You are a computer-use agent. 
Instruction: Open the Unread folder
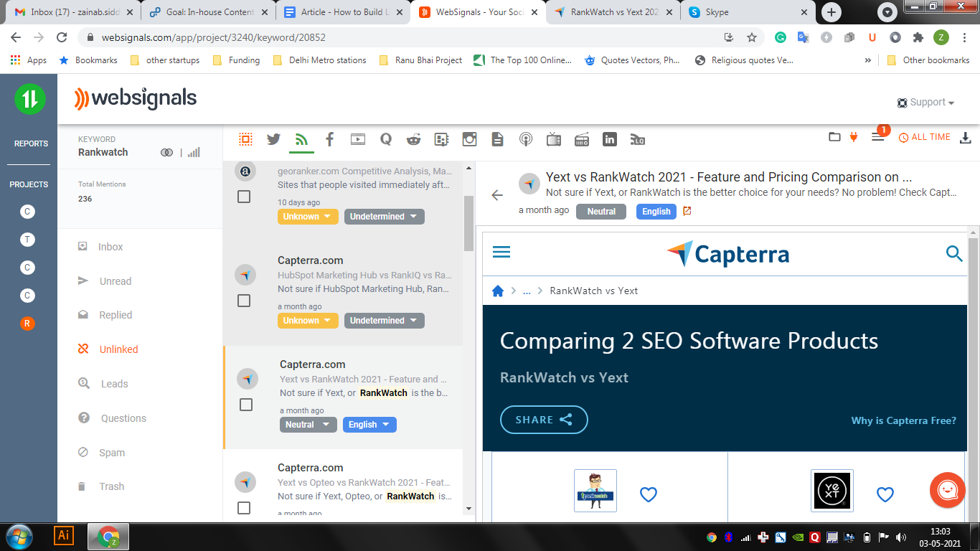[116, 281]
